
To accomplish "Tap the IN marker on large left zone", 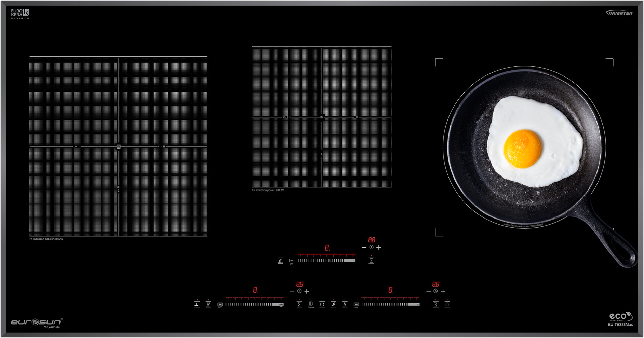I will (x=118, y=146).
